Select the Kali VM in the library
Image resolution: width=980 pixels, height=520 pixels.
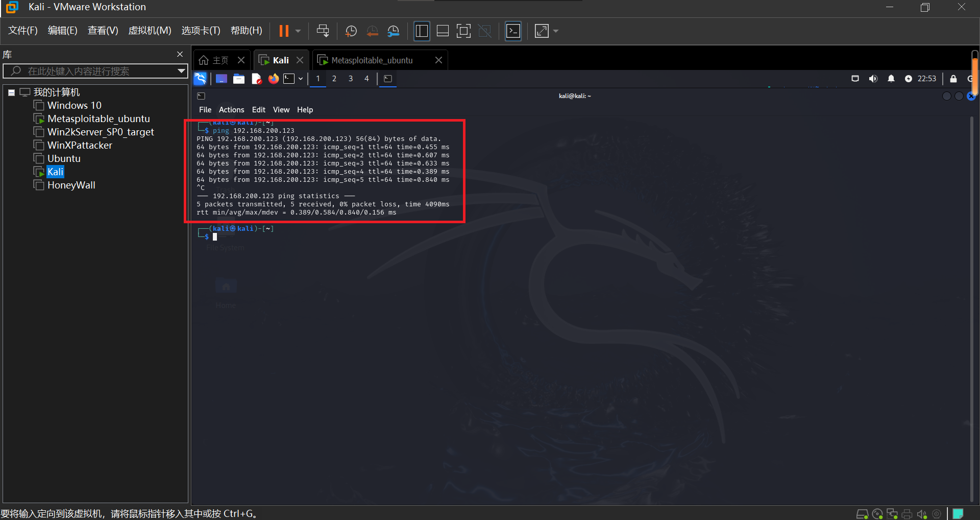pos(55,172)
